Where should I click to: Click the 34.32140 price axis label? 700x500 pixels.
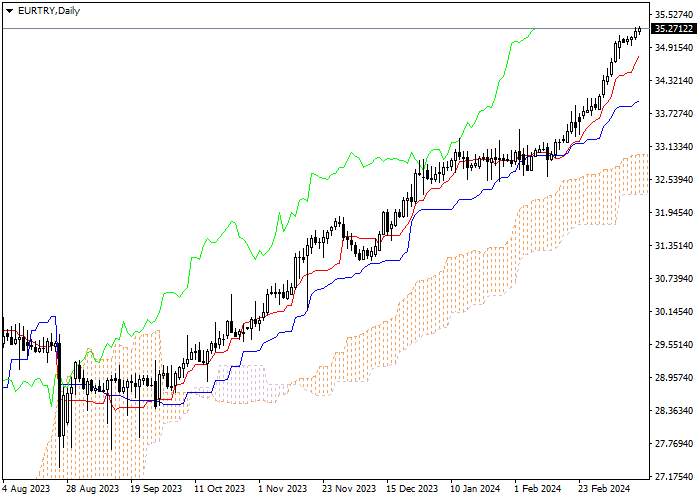pos(674,81)
